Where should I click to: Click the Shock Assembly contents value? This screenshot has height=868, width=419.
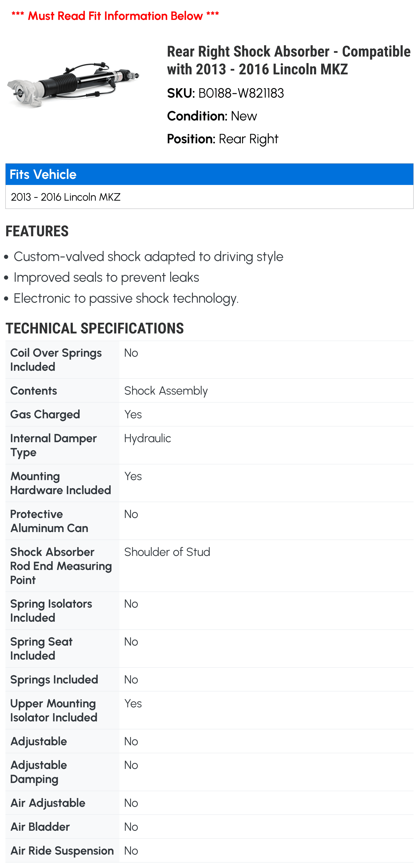(166, 391)
